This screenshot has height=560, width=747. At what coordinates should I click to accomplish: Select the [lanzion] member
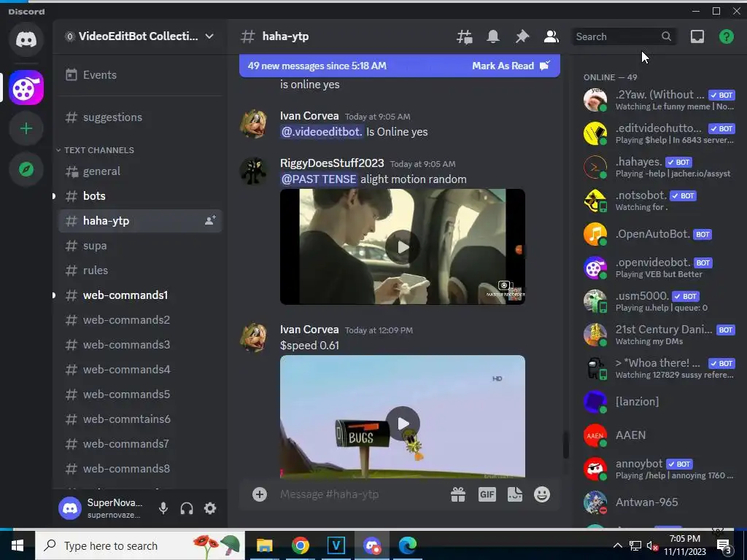[x=659, y=402]
